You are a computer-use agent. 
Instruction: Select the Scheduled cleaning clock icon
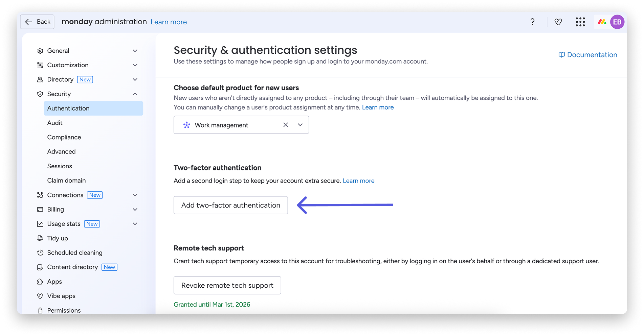(40, 253)
